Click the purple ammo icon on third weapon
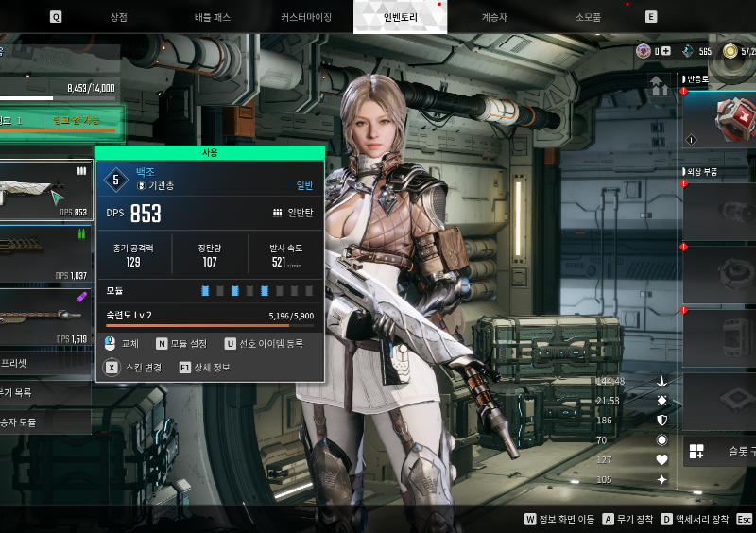756x533 pixels. tap(82, 297)
